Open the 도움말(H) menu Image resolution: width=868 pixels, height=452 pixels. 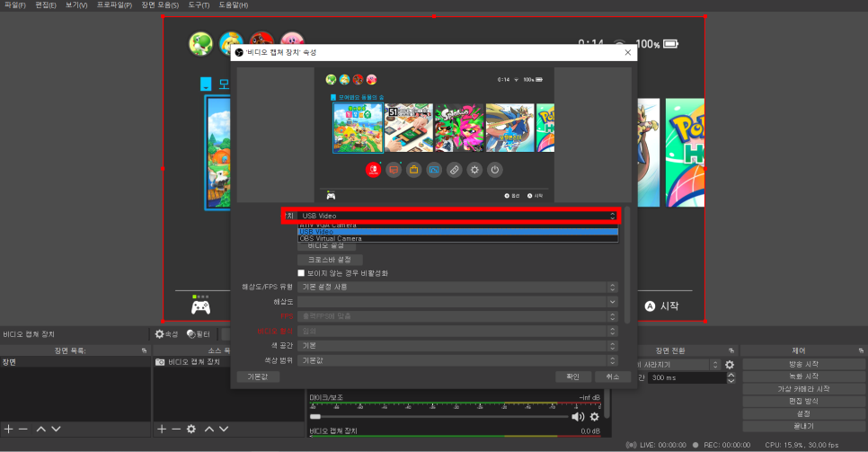233,5
